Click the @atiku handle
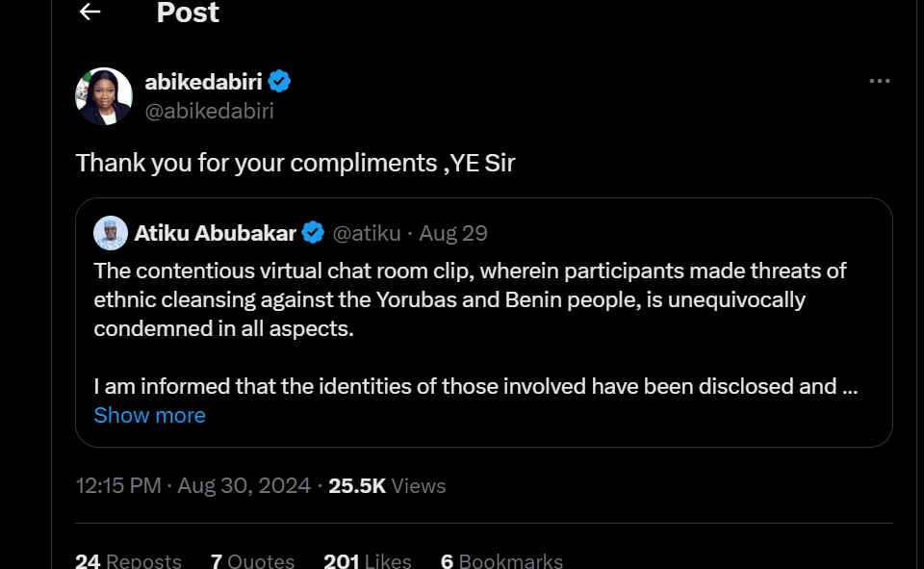The width and height of the screenshot is (924, 569). pos(367,233)
